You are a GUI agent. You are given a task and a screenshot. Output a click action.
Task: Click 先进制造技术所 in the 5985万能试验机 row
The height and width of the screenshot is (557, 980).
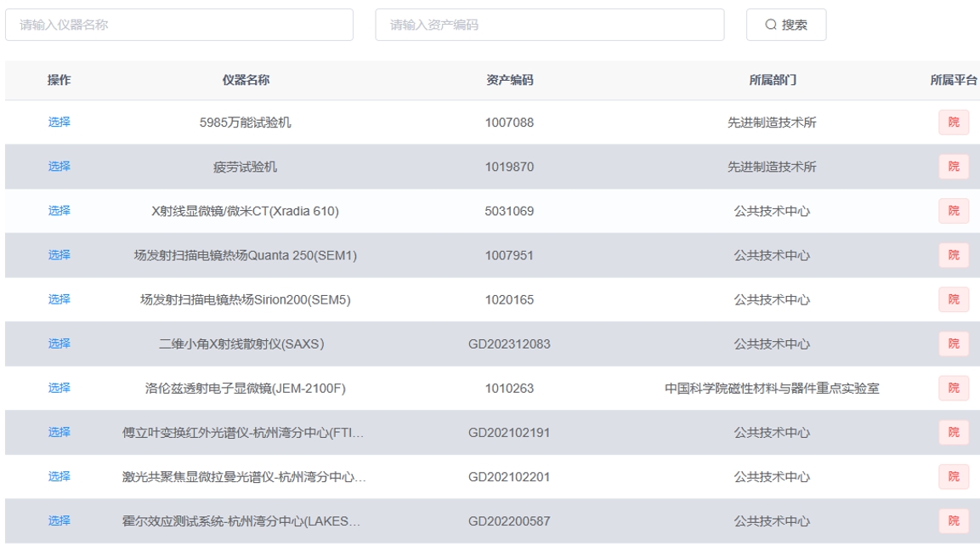click(772, 122)
